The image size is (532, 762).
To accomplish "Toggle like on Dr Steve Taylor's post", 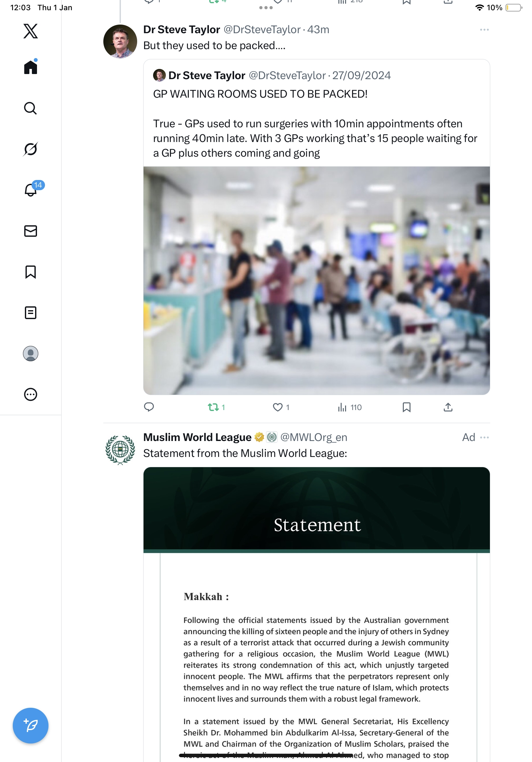I will click(x=281, y=407).
